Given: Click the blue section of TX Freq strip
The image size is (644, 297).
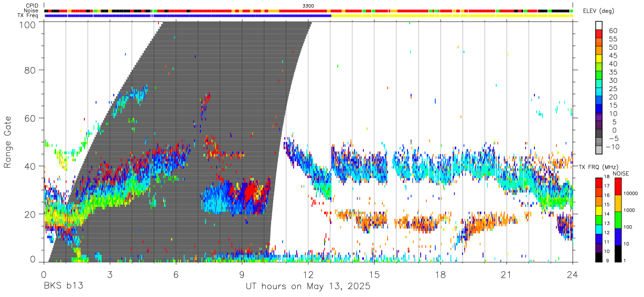Looking at the screenshot, I should click(x=188, y=16).
